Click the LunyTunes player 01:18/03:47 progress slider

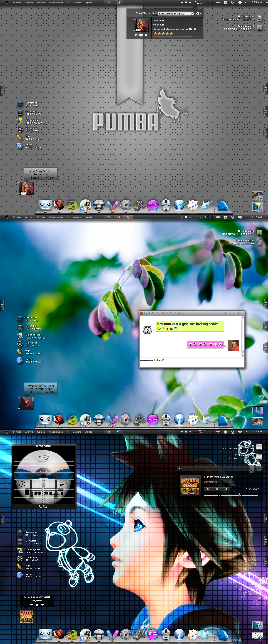click(231, 495)
